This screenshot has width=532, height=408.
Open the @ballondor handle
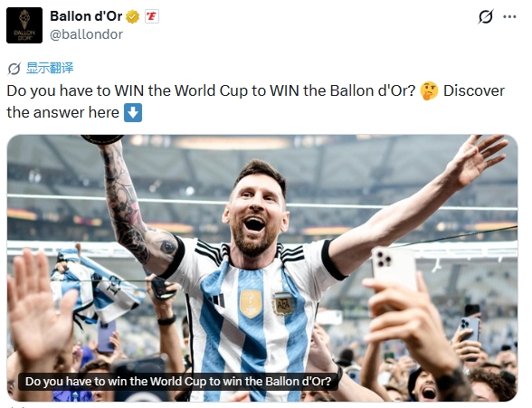86,34
